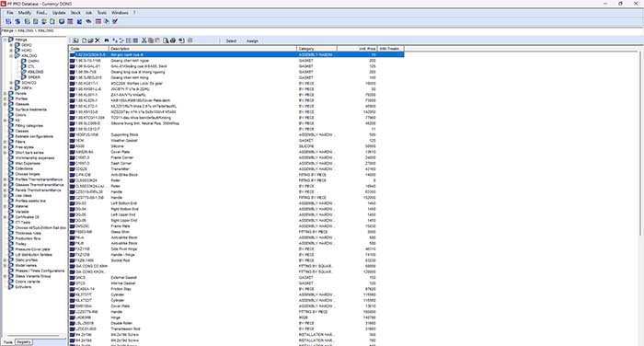
Task: Click the undo arrow icon in list toolbar
Action: [181, 40]
